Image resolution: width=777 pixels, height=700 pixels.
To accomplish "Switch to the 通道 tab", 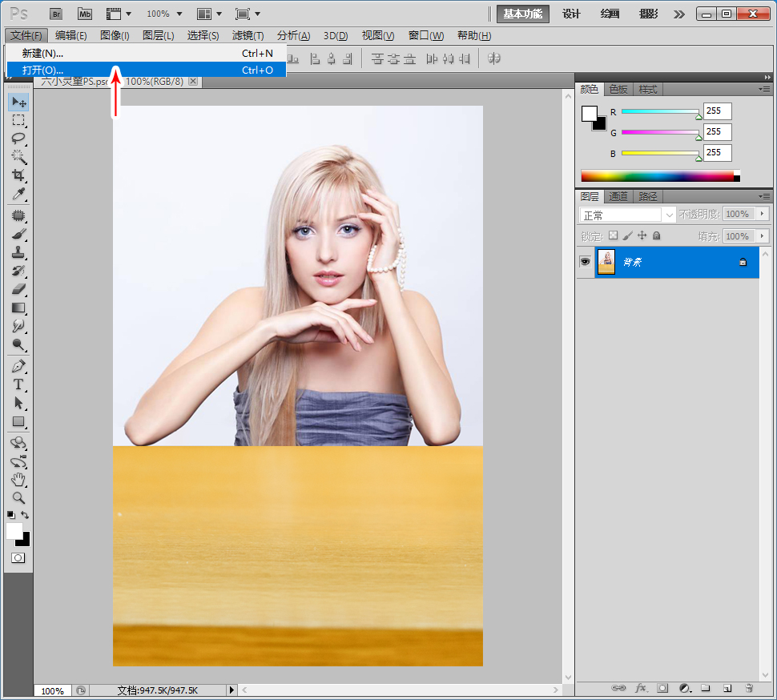I will 618,197.
